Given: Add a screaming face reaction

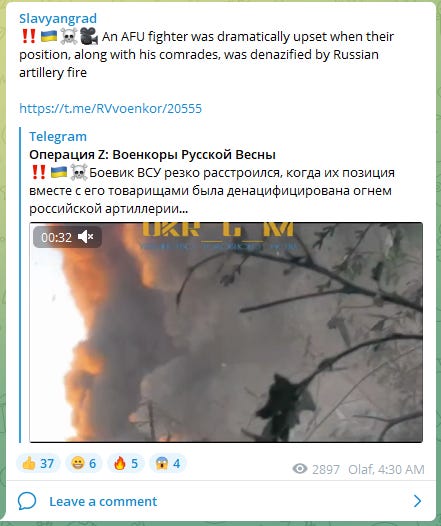Looking at the screenshot, I should click(x=168, y=464).
